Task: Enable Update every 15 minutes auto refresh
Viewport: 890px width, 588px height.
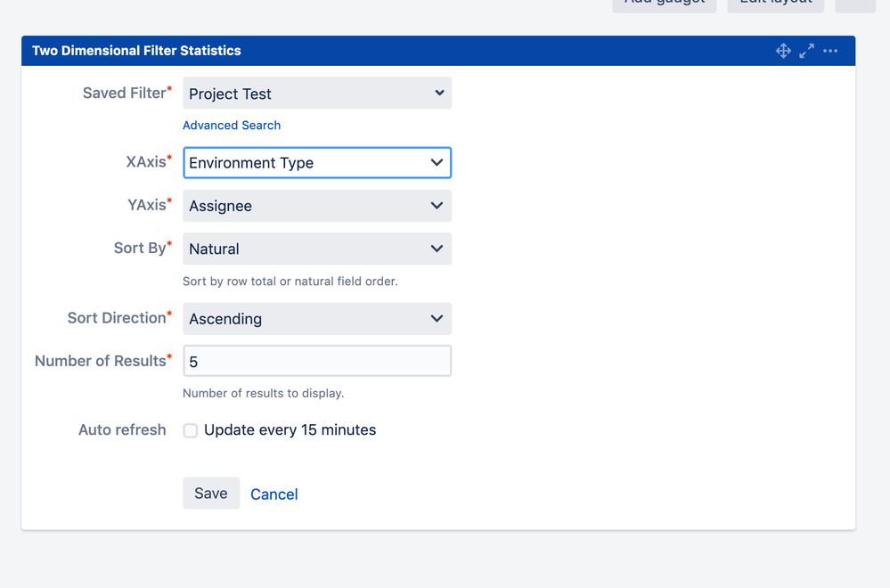Action: coord(191,430)
